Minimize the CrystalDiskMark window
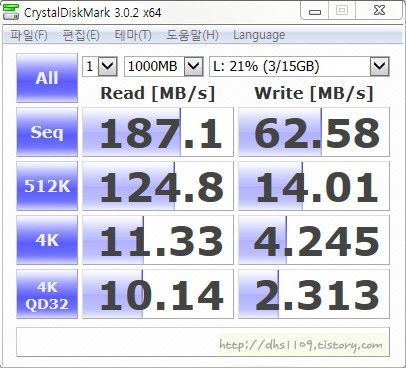The width and height of the screenshot is (406, 368). (x=315, y=11)
